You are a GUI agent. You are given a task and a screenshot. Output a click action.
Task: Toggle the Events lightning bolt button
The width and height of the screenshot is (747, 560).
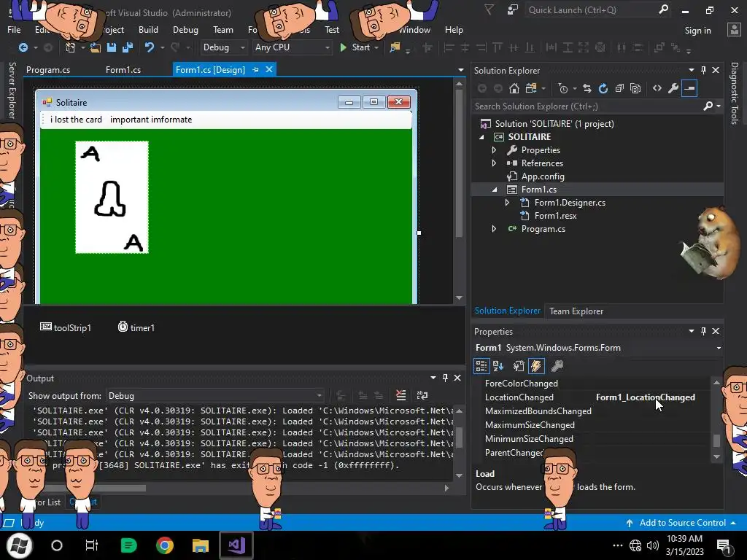tap(536, 366)
